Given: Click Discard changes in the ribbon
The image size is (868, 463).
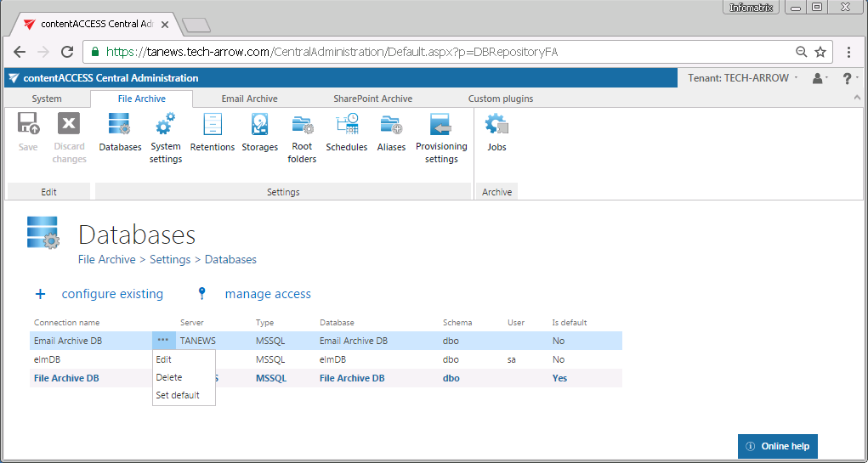Looking at the screenshot, I should coord(69,138).
